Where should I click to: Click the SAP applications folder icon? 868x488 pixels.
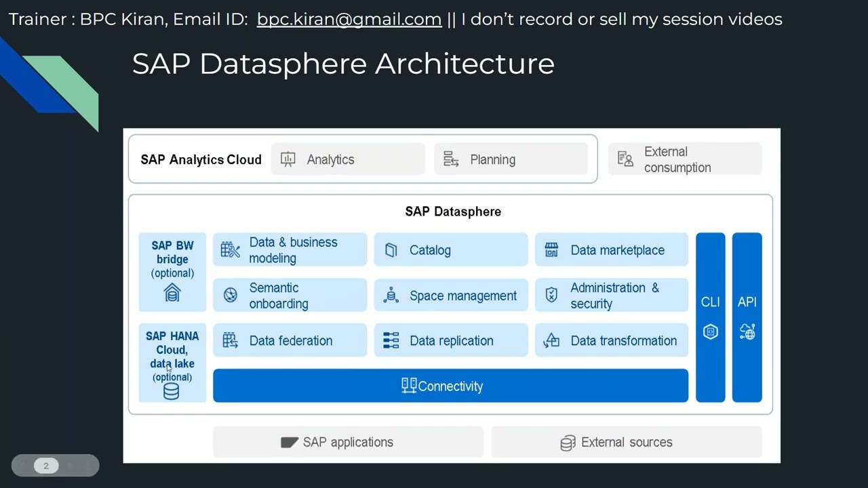[x=290, y=442]
